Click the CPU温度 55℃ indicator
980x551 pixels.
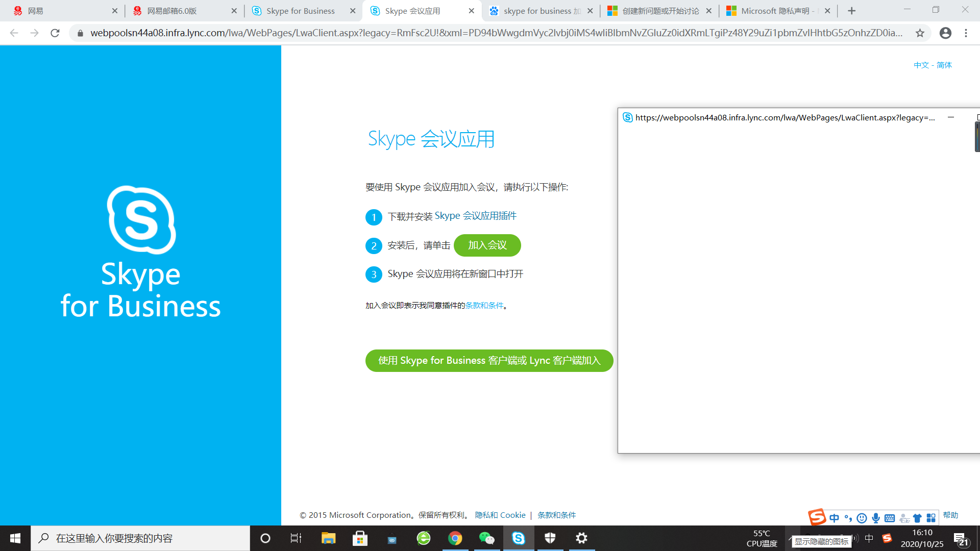(762, 538)
